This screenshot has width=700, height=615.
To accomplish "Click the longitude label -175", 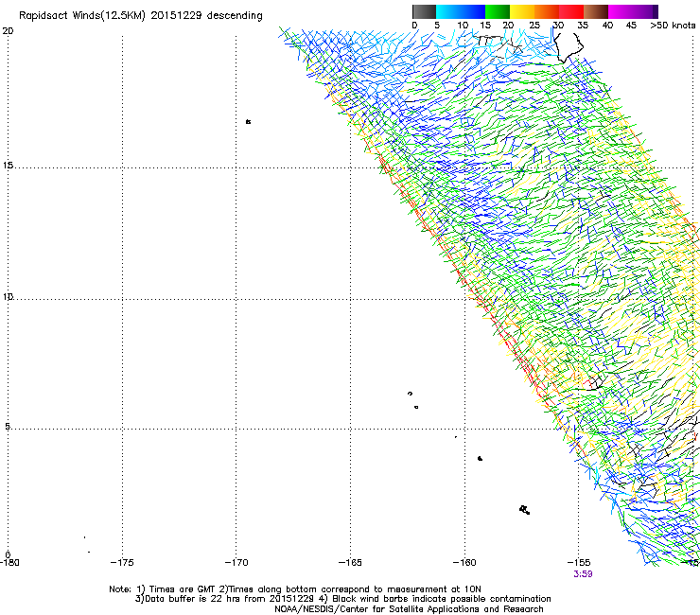I will click(122, 562).
